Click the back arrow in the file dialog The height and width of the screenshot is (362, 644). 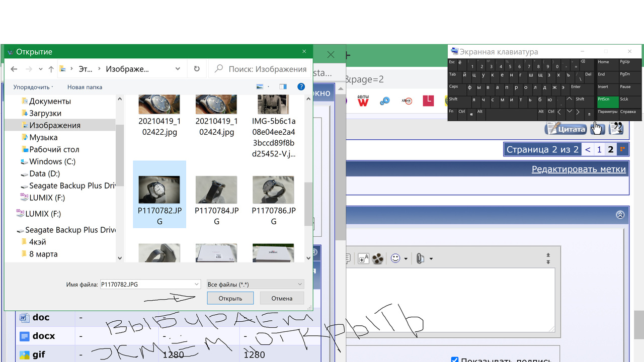pyautogui.click(x=14, y=69)
